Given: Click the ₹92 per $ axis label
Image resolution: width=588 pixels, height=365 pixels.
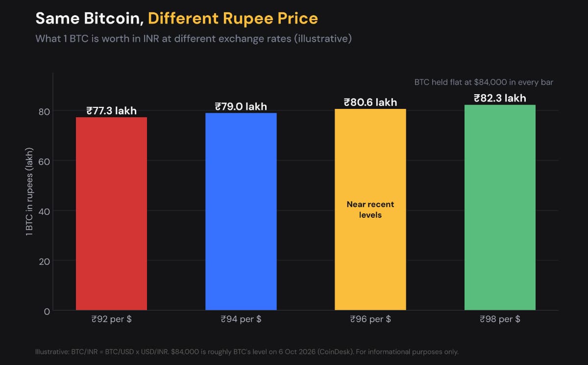Looking at the screenshot, I should [112, 319].
